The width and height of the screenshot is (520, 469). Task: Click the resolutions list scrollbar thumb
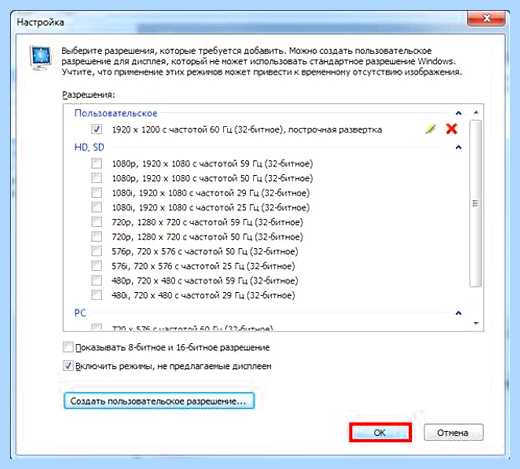(476, 203)
